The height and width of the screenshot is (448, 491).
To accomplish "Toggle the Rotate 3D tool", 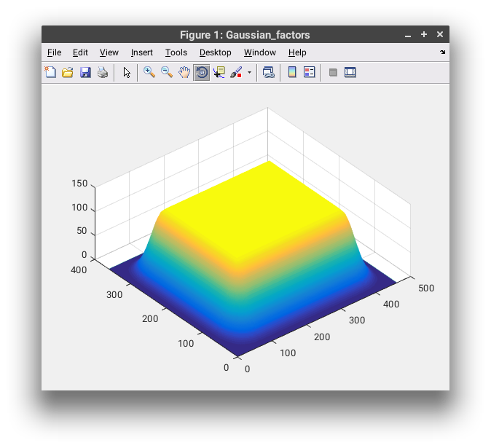I will 202,72.
